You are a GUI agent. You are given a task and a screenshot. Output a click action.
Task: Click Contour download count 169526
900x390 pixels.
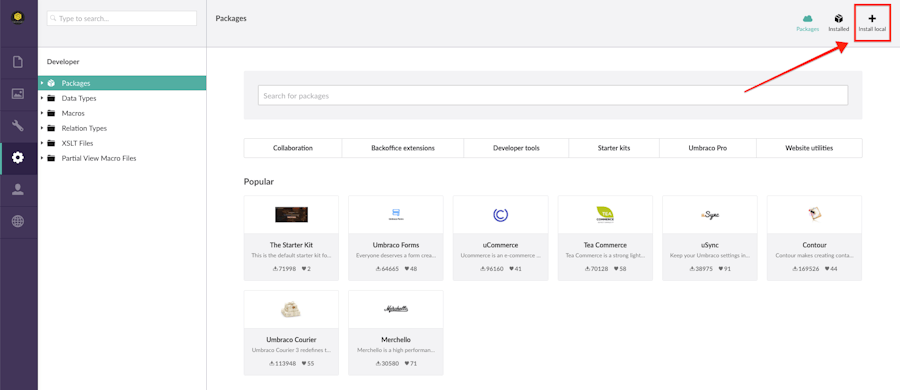click(805, 269)
